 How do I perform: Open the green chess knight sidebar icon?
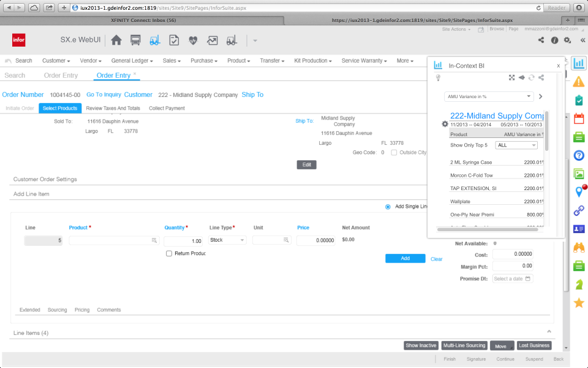(579, 284)
